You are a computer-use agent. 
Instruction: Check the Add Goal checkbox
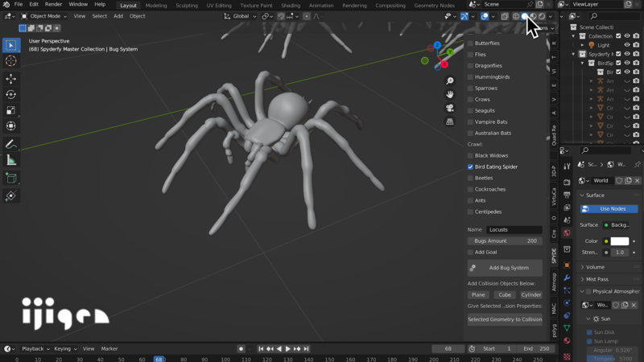(470, 252)
